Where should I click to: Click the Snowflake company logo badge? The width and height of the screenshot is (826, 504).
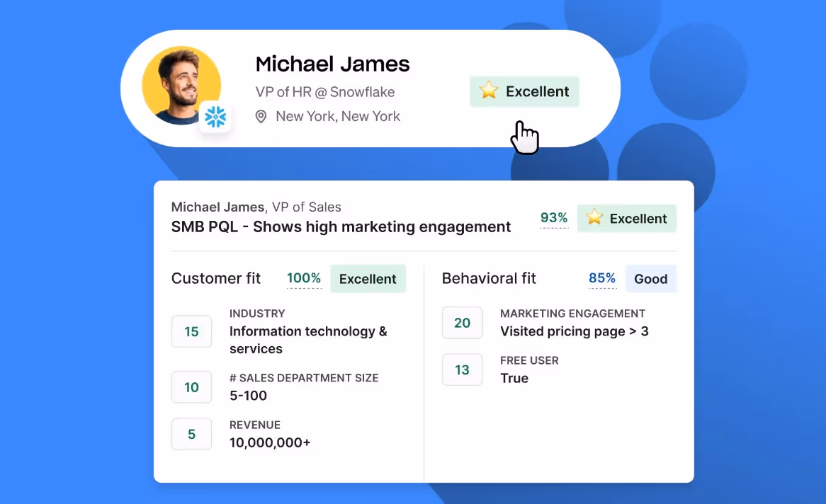pyautogui.click(x=216, y=117)
